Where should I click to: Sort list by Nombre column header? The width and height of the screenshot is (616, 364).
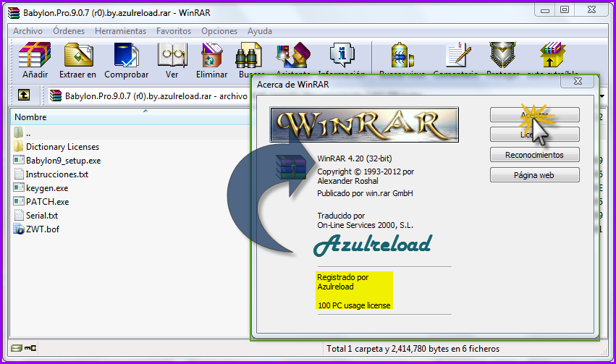tap(130, 117)
